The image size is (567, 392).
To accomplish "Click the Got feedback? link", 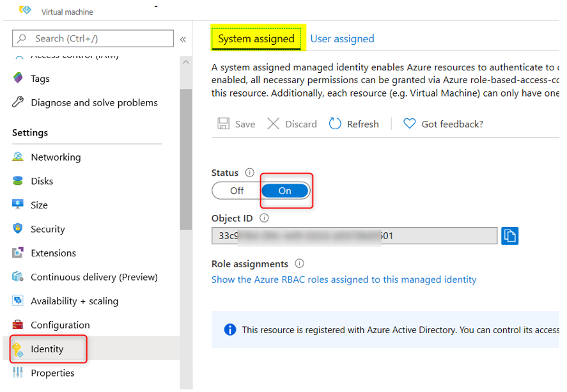I will [x=453, y=124].
